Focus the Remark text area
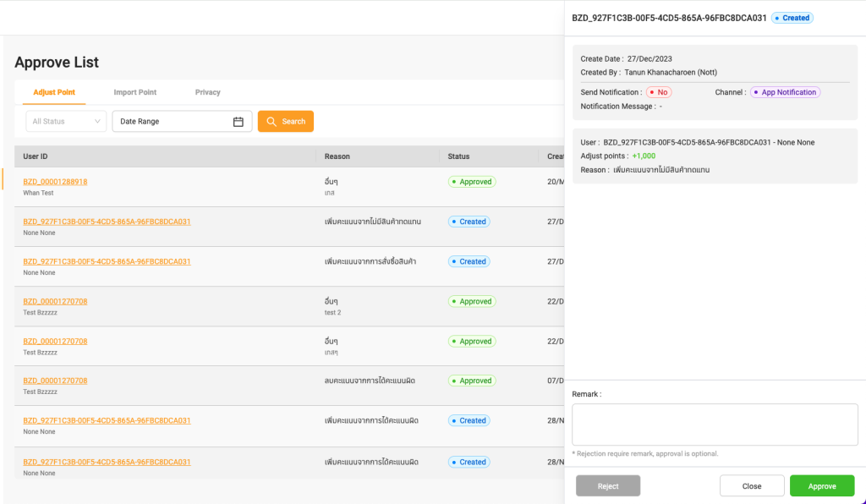The image size is (866, 504). pos(715,425)
